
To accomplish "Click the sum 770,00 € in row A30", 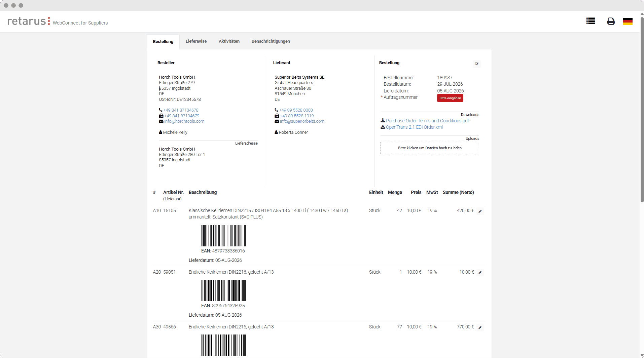I will pyautogui.click(x=465, y=327).
